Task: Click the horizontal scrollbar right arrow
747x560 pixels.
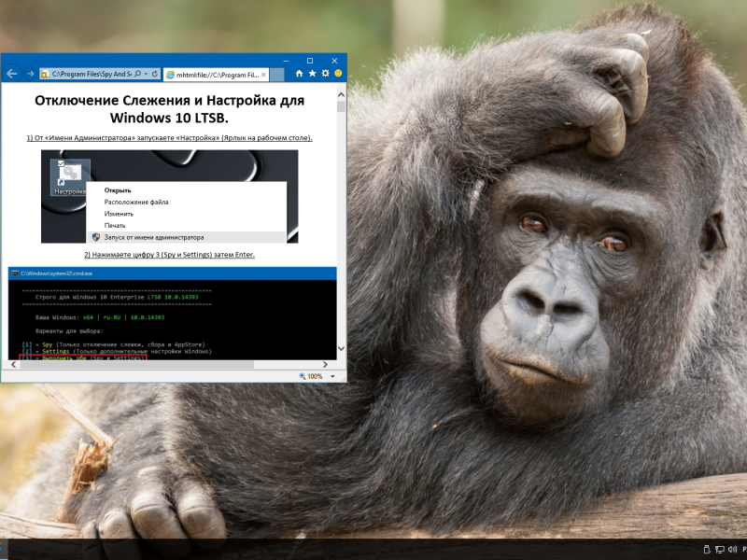Action: coord(325,364)
